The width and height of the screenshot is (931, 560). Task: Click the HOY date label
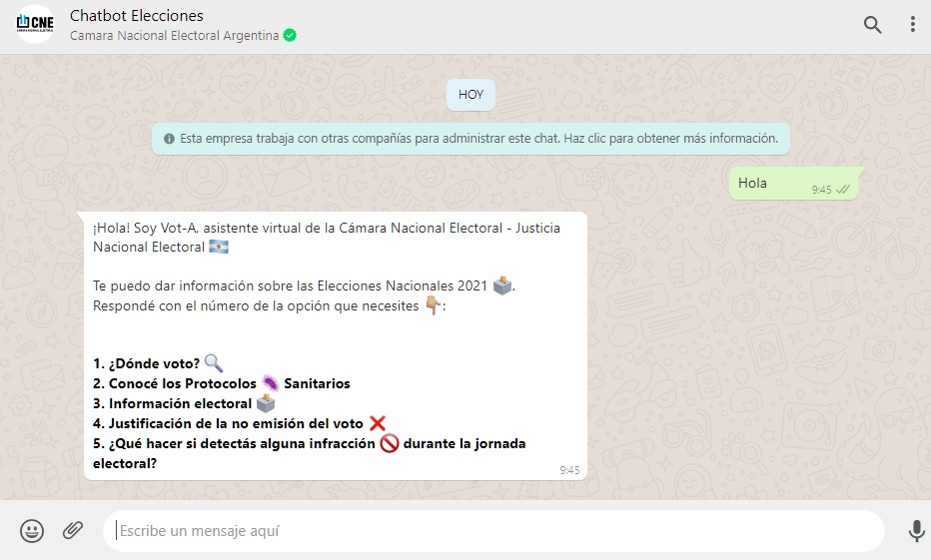[470, 95]
